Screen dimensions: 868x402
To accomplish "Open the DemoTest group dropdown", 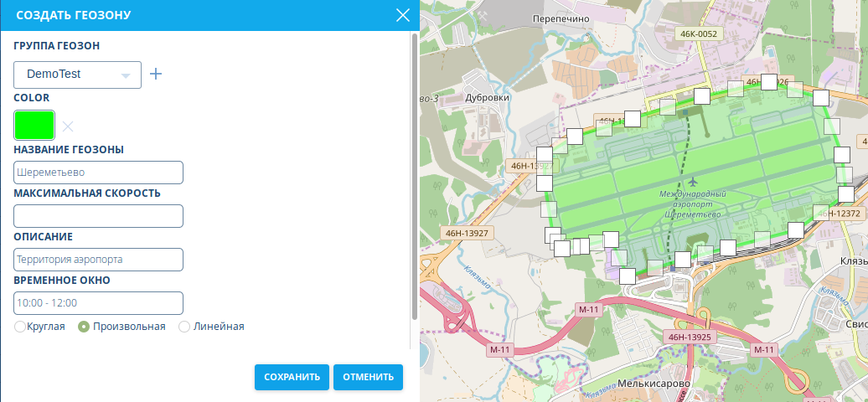I will click(77, 75).
